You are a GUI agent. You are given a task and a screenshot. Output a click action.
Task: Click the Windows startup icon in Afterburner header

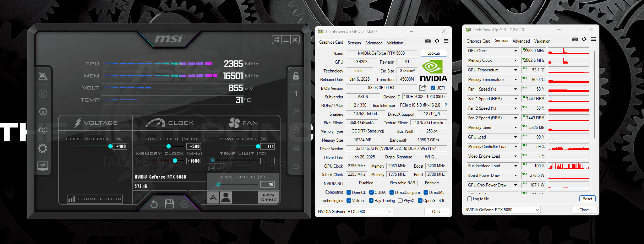click(277, 40)
